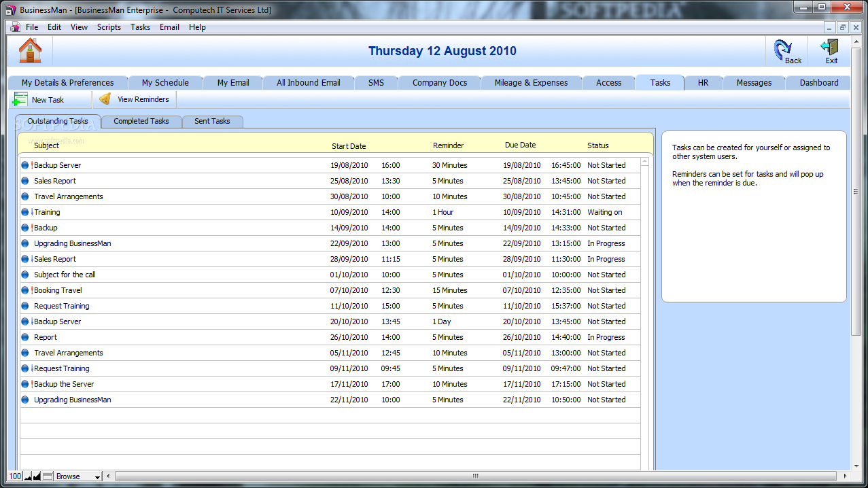Image resolution: width=868 pixels, height=488 pixels.
Task: Open the Help menu
Action: pos(197,27)
